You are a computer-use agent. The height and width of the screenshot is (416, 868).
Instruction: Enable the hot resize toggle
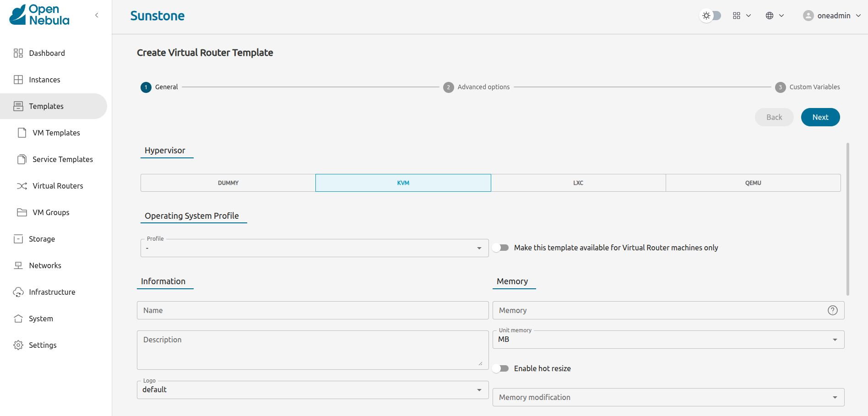tap(501, 368)
